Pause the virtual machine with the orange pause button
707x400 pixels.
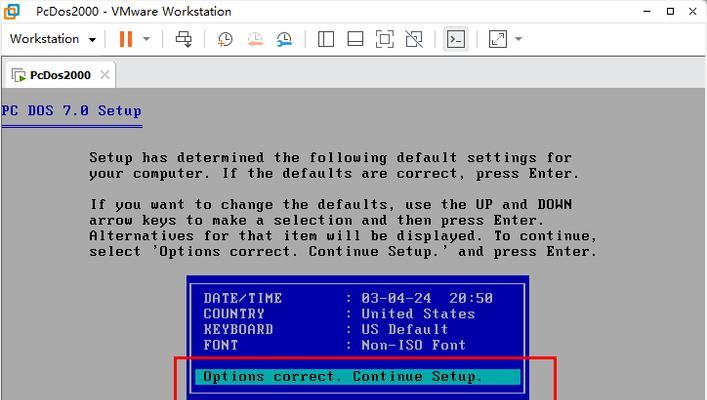click(x=126, y=39)
